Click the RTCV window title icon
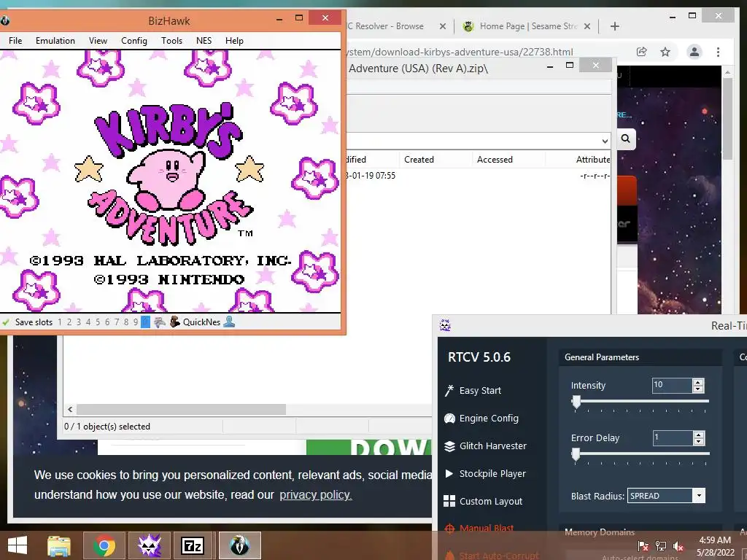 [445, 326]
